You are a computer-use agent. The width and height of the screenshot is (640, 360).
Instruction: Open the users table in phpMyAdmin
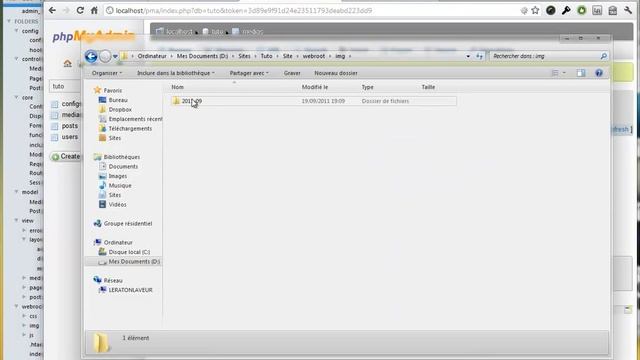click(69, 137)
